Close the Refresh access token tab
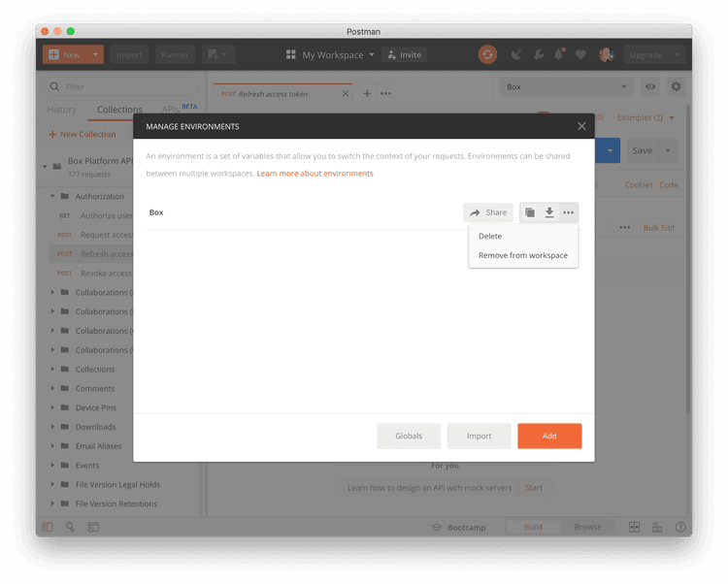This screenshot has width=728, height=584. point(345,94)
